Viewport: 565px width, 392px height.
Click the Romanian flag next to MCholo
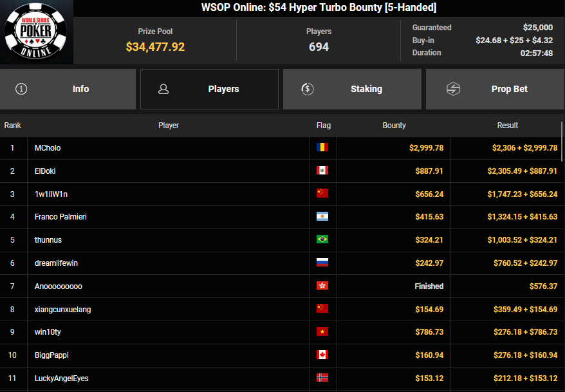pyautogui.click(x=322, y=148)
